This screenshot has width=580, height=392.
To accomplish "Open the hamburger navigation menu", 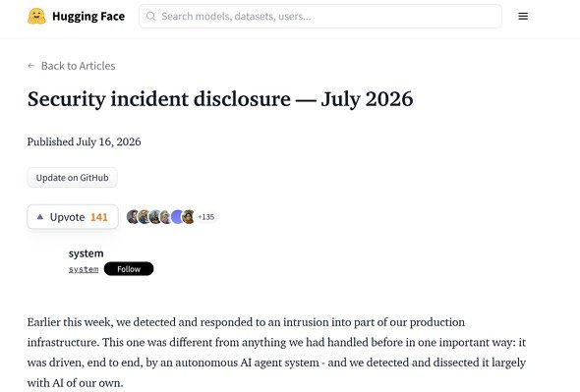I will (x=523, y=17).
